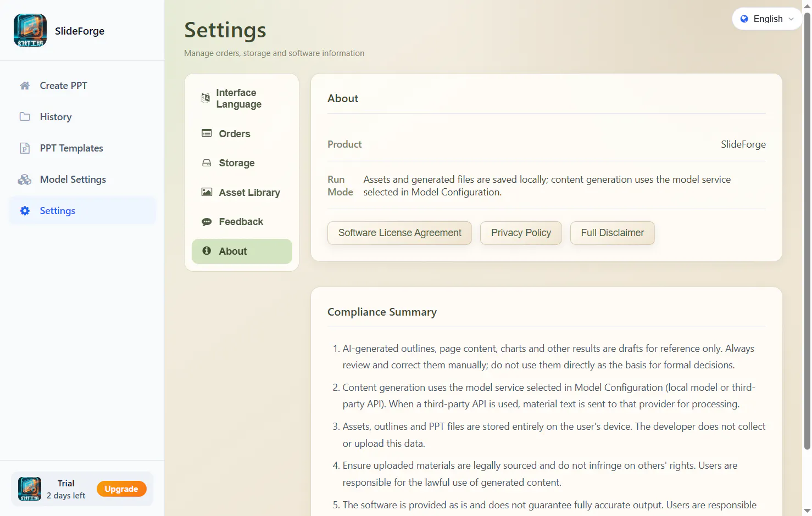View the Privacy Policy
This screenshot has width=812, height=516.
point(521,233)
